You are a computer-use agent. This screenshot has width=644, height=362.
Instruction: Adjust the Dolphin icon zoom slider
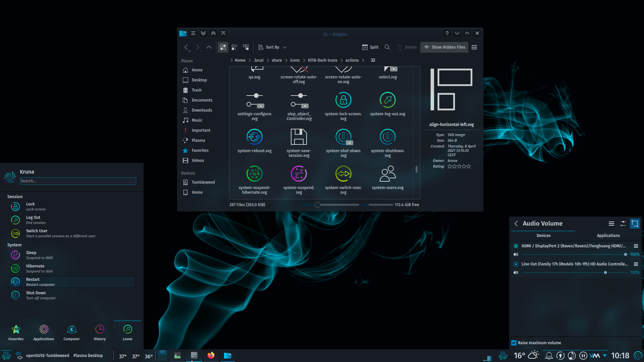pos(330,205)
